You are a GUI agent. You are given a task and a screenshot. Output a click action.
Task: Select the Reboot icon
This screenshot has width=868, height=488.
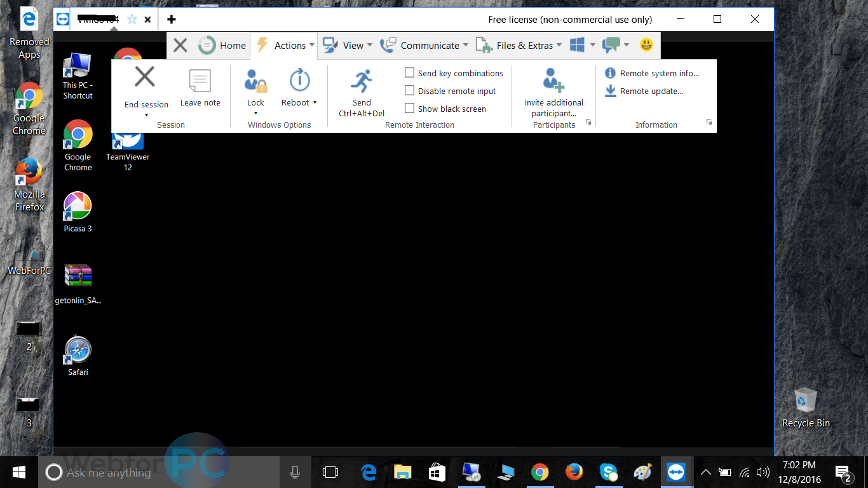coord(297,86)
